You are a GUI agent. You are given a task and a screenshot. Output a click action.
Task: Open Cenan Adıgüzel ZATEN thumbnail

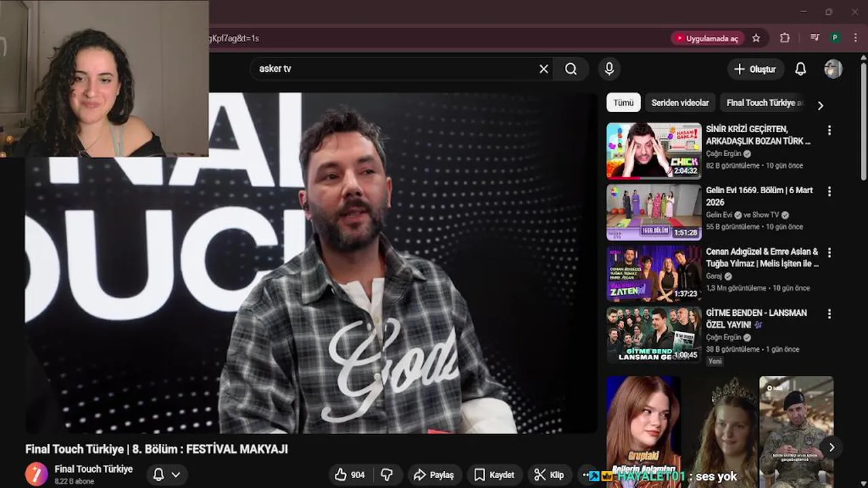(x=654, y=273)
